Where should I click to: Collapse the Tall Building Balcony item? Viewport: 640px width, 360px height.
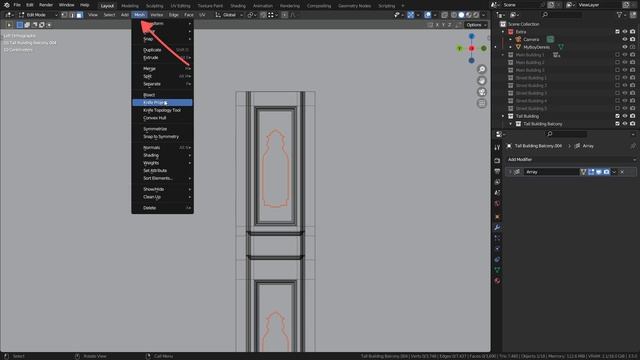(x=510, y=124)
